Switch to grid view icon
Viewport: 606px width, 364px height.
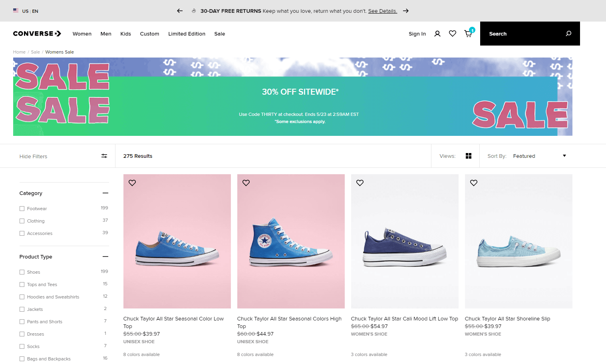pyautogui.click(x=469, y=156)
